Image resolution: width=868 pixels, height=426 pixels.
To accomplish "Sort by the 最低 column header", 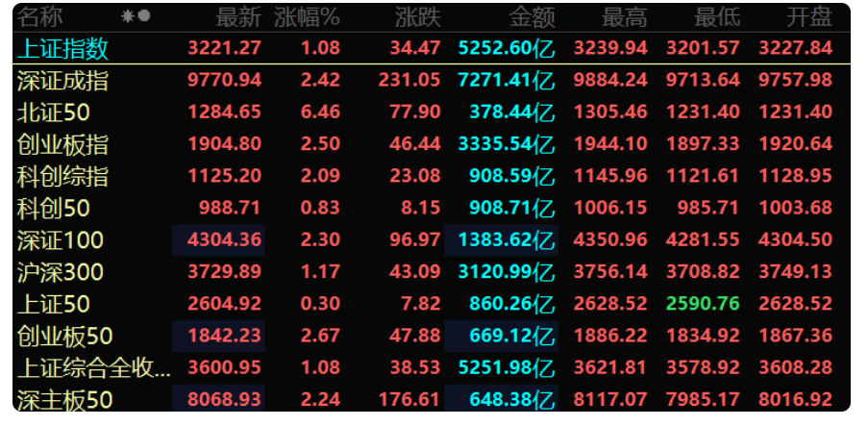I will pos(717,17).
